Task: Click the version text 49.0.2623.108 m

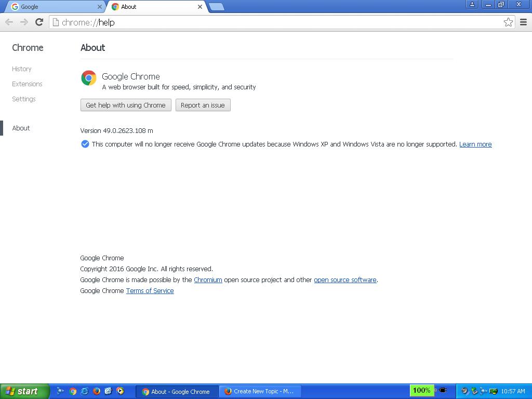Action: 117,130
